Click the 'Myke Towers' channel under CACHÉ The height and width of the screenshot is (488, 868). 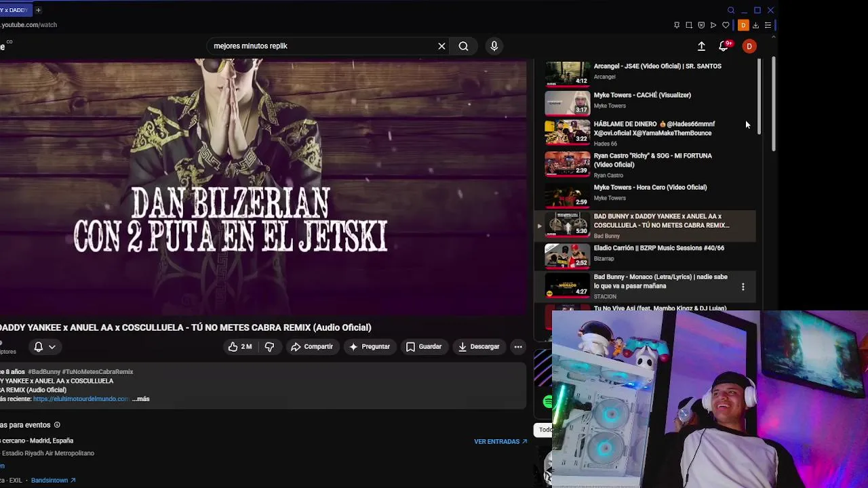pyautogui.click(x=610, y=106)
